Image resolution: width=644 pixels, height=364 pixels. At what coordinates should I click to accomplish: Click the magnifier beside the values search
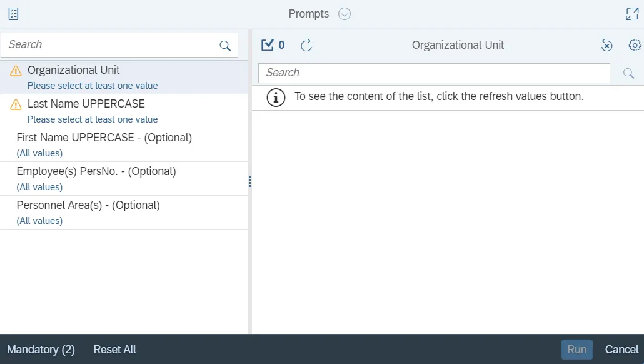[628, 73]
